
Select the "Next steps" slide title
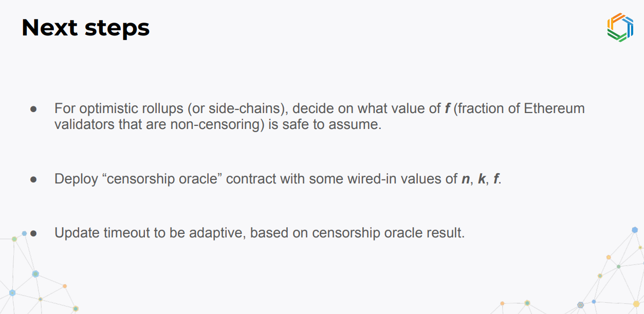[86, 28]
